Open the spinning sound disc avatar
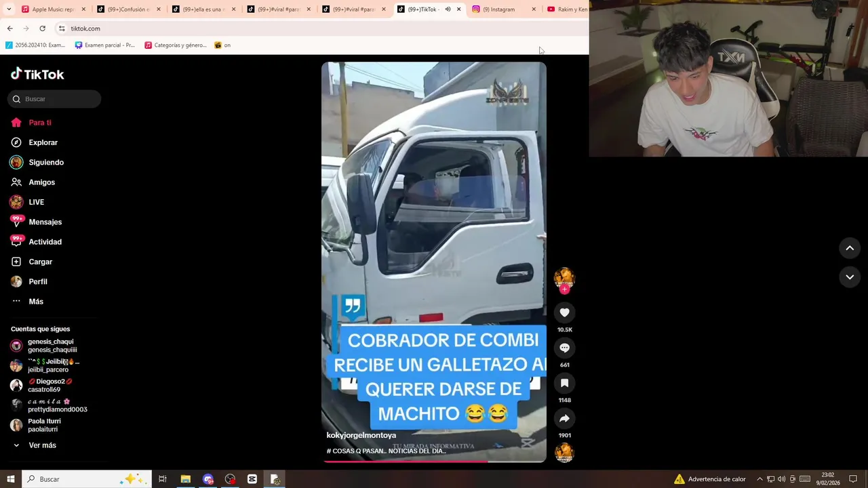This screenshot has width=868, height=488. pos(564,452)
